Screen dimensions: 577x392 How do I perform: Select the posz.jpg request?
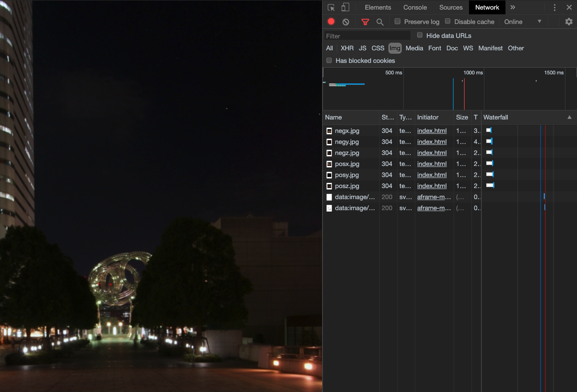(x=347, y=186)
